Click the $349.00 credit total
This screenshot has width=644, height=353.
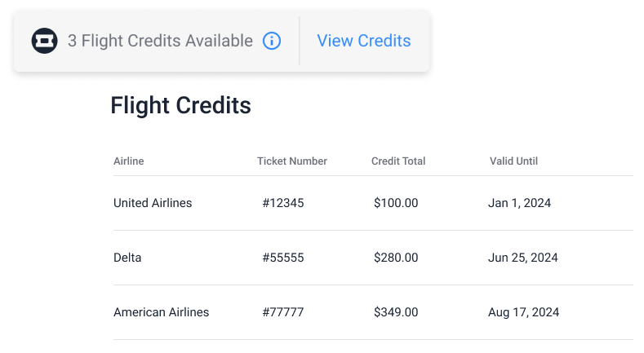point(396,312)
